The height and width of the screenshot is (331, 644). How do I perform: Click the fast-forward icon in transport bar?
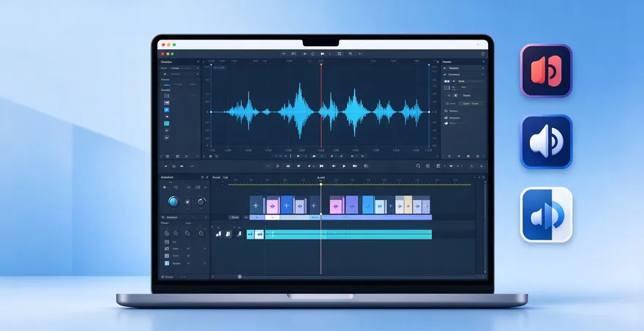pyautogui.click(x=321, y=166)
